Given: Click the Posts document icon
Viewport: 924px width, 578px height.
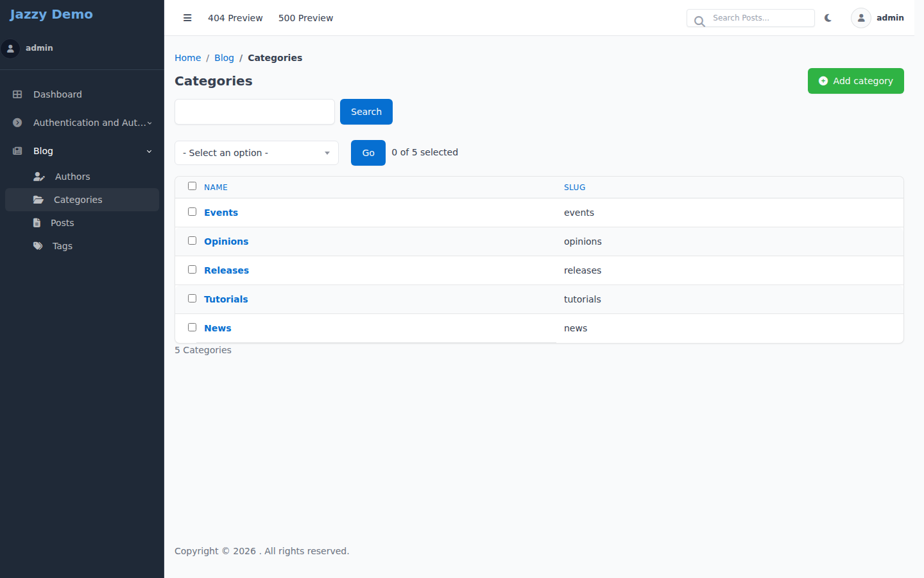Looking at the screenshot, I should pos(37,223).
